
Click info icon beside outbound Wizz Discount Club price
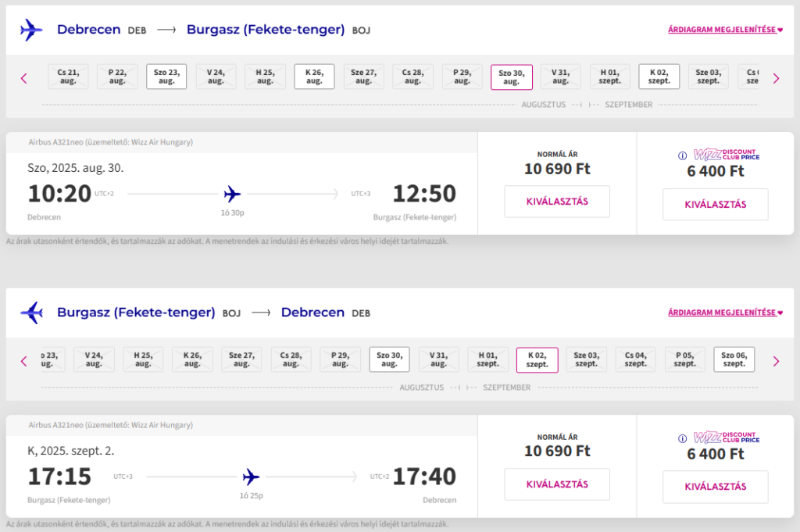coord(684,155)
